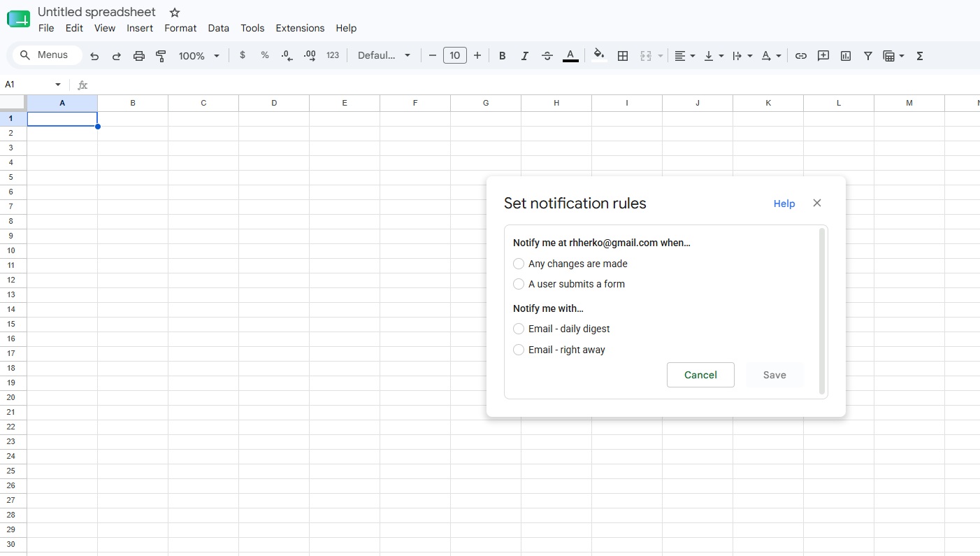Open fill color picker
The width and height of the screenshot is (980, 556).
(598, 55)
